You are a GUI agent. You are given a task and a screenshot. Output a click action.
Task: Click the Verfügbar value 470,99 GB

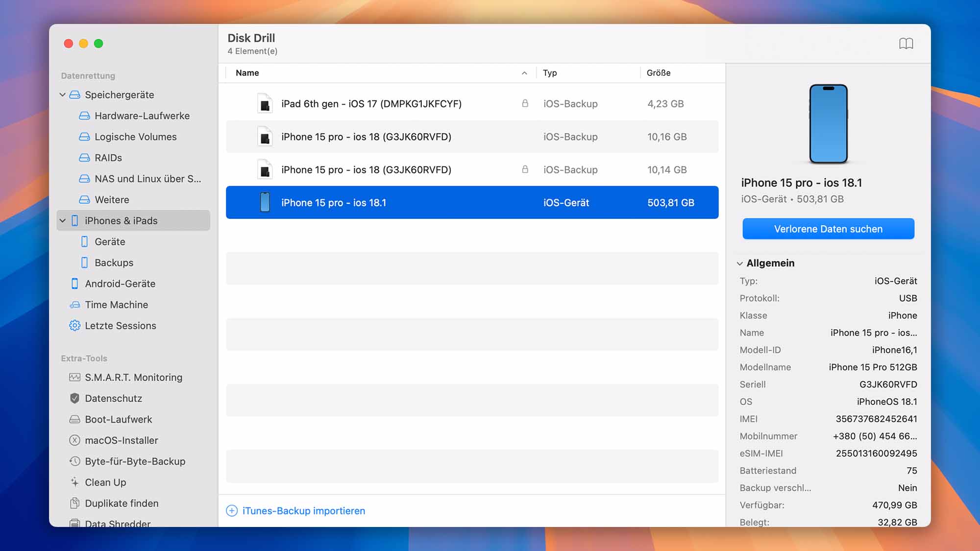coord(894,505)
